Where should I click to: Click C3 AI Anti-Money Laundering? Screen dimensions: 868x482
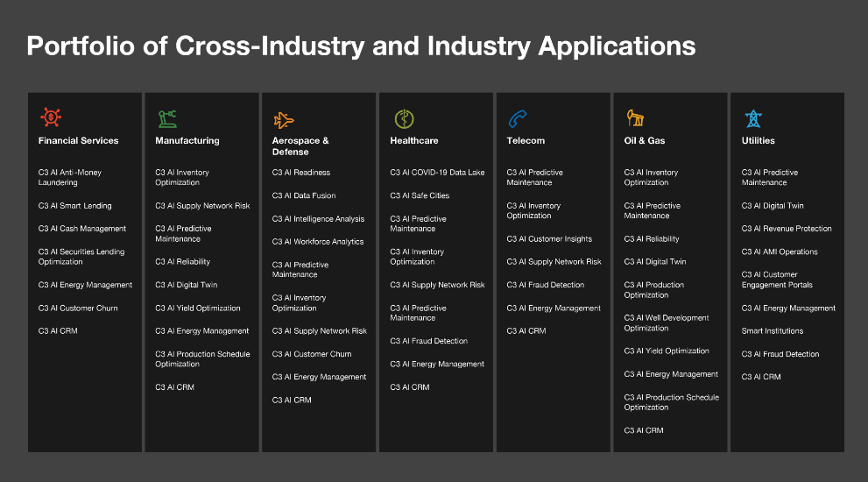click(x=70, y=177)
